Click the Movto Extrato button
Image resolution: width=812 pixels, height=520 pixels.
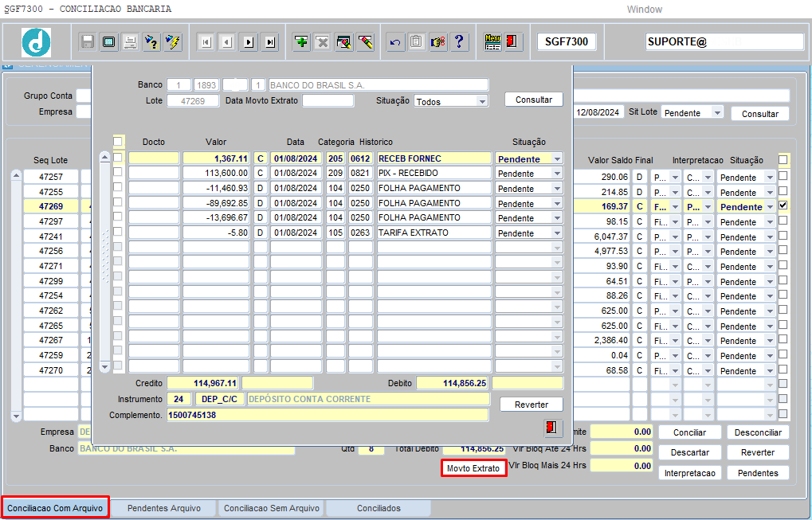click(473, 468)
